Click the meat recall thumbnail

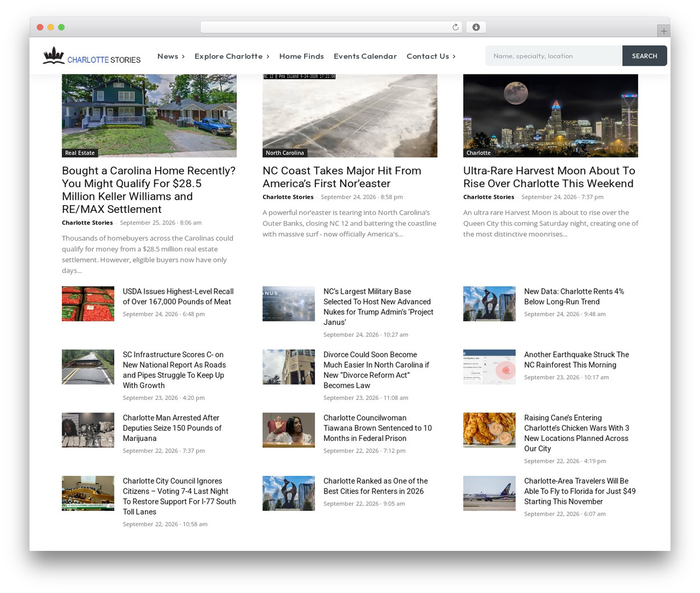(x=88, y=304)
